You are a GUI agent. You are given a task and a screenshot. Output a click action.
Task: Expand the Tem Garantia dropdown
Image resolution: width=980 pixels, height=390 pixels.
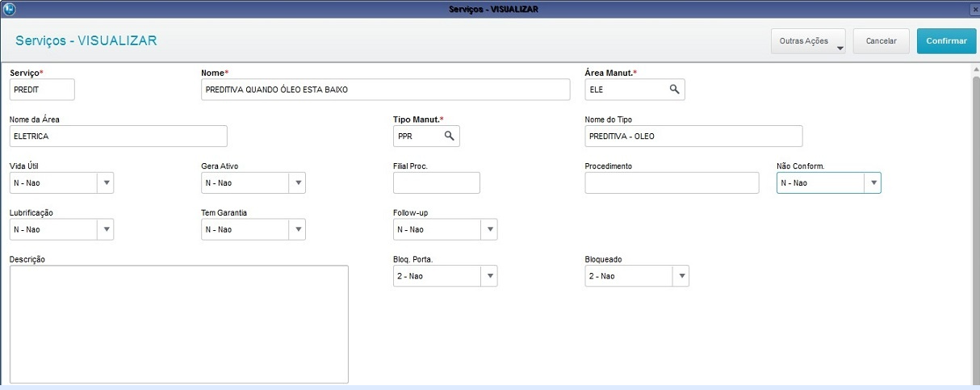(x=299, y=230)
